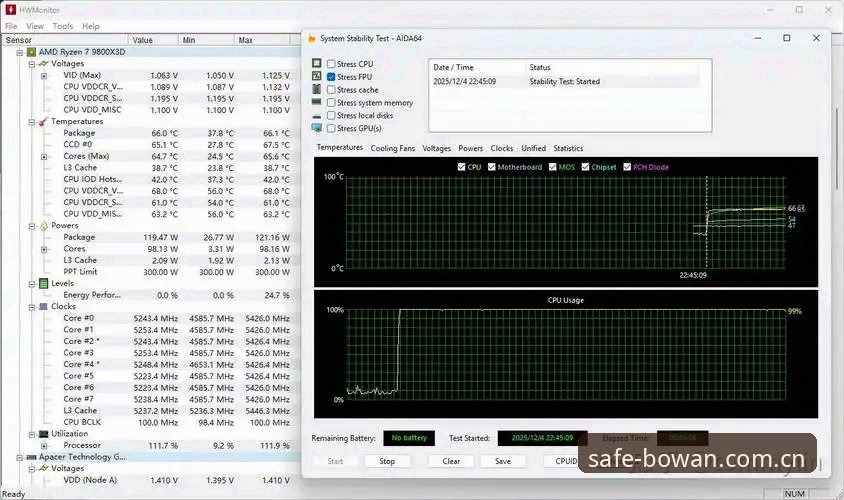Enable the Stress cache checkbox
844x500 pixels.
click(x=331, y=89)
